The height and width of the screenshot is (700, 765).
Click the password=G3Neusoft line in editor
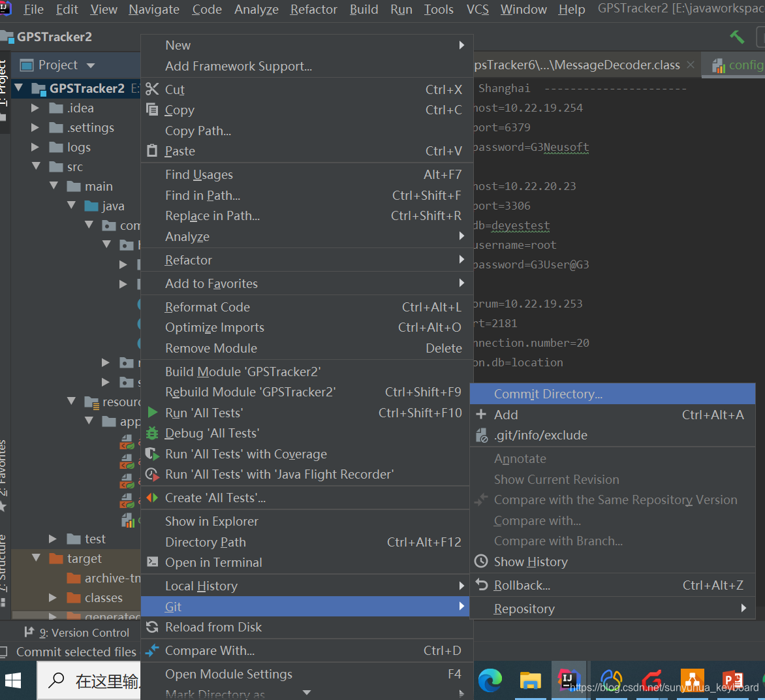531,147
